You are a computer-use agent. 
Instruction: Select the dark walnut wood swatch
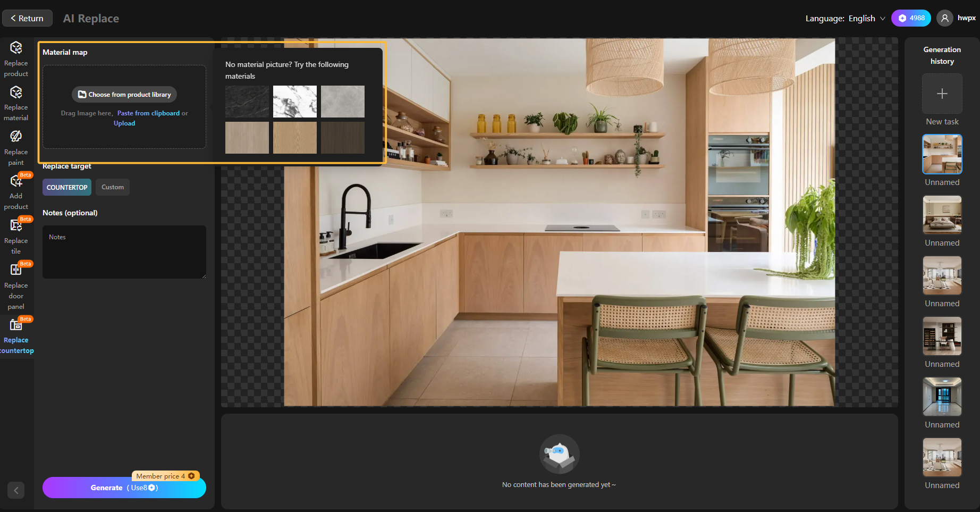click(343, 138)
